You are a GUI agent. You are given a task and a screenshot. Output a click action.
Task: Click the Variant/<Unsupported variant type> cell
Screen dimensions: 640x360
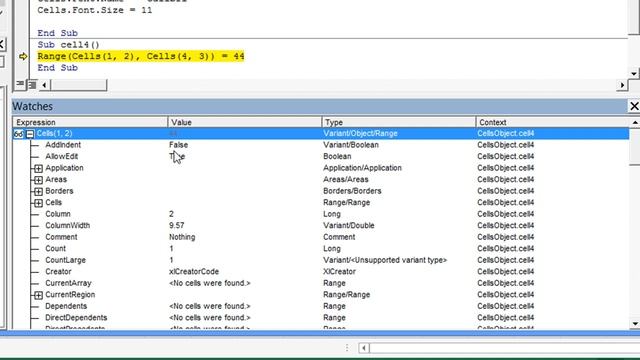coord(385,260)
